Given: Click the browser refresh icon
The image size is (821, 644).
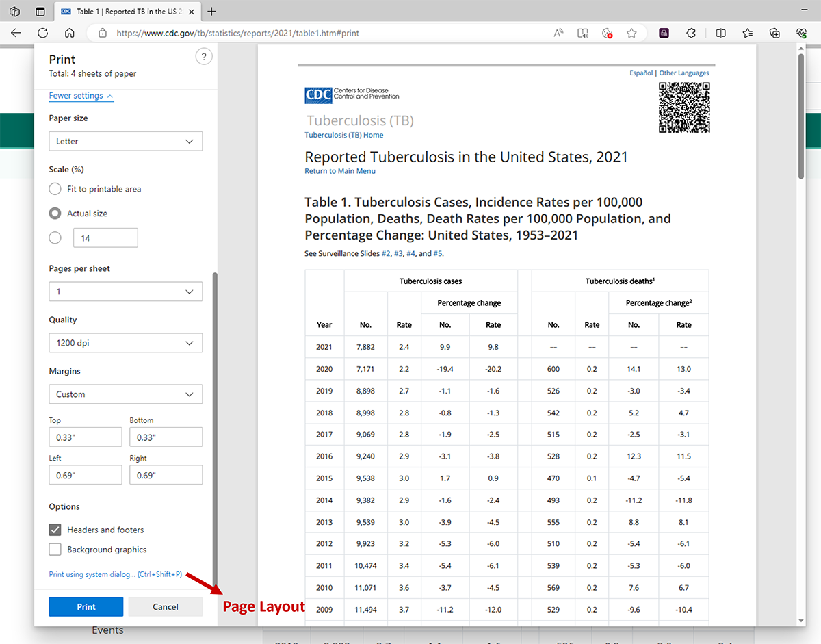Looking at the screenshot, I should click(42, 33).
